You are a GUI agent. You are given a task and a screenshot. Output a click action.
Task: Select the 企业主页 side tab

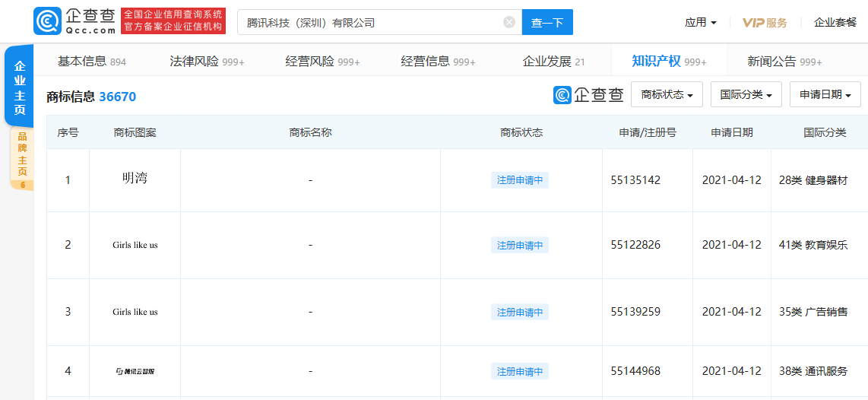click(x=19, y=87)
